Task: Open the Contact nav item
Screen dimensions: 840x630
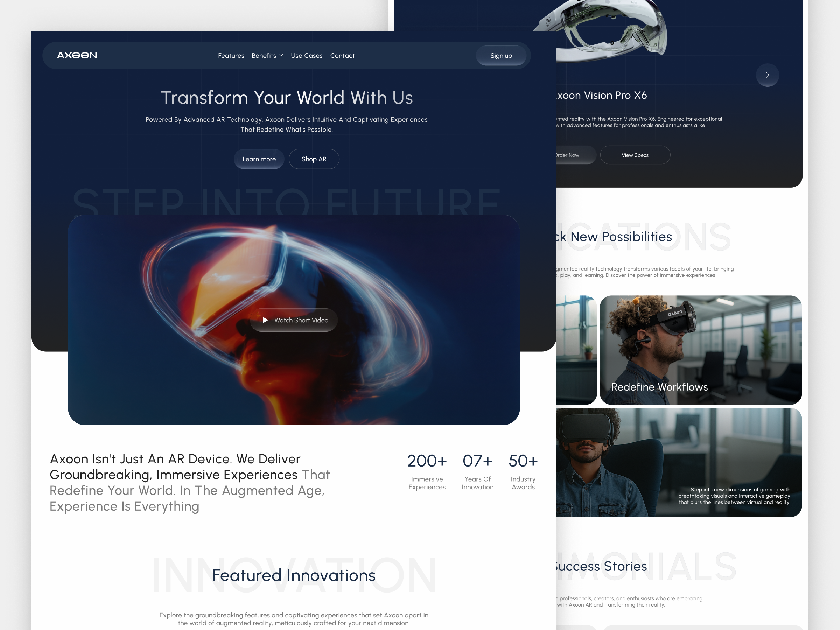Action: pyautogui.click(x=342, y=55)
